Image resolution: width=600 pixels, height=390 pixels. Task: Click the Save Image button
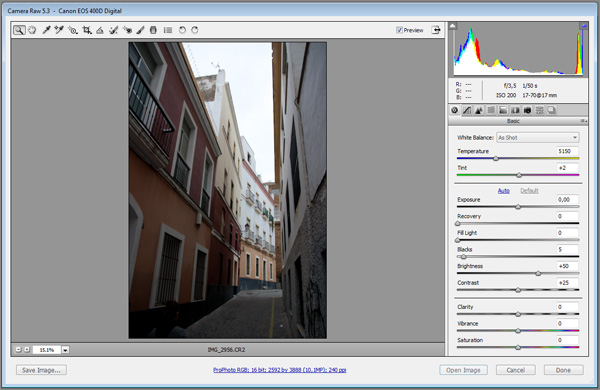click(41, 370)
